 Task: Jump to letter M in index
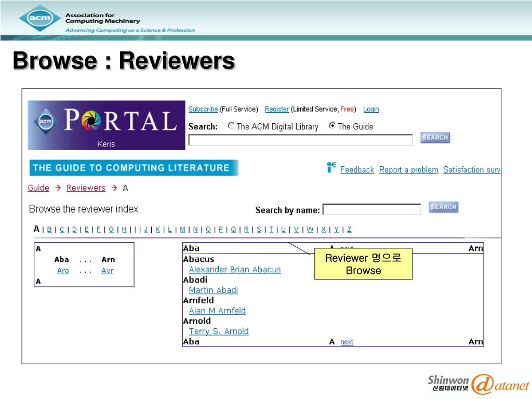[x=182, y=230]
